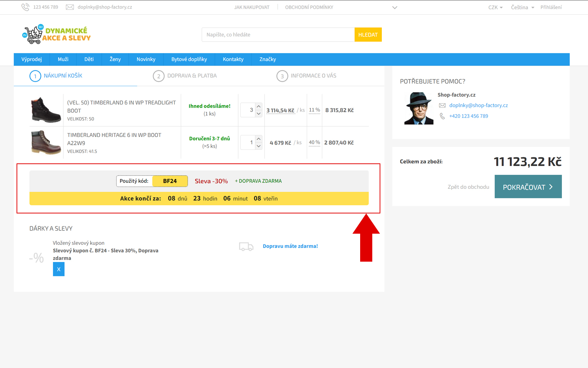Viewport: 588px width, 368px height.
Task: Open the Čeština language dropdown
Action: pyautogui.click(x=523, y=7)
